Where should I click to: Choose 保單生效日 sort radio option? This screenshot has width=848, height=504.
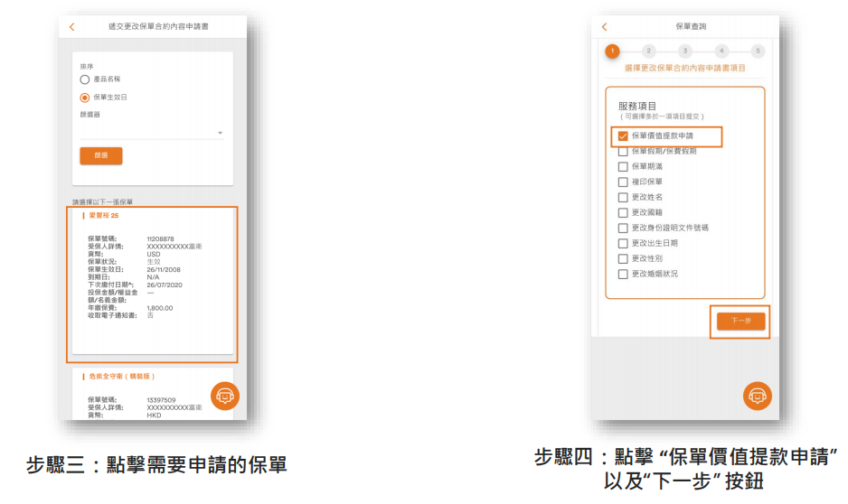[85, 98]
